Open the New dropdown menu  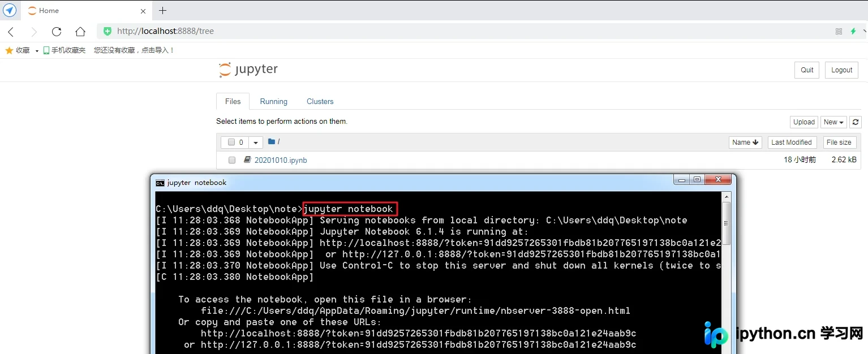click(x=833, y=122)
